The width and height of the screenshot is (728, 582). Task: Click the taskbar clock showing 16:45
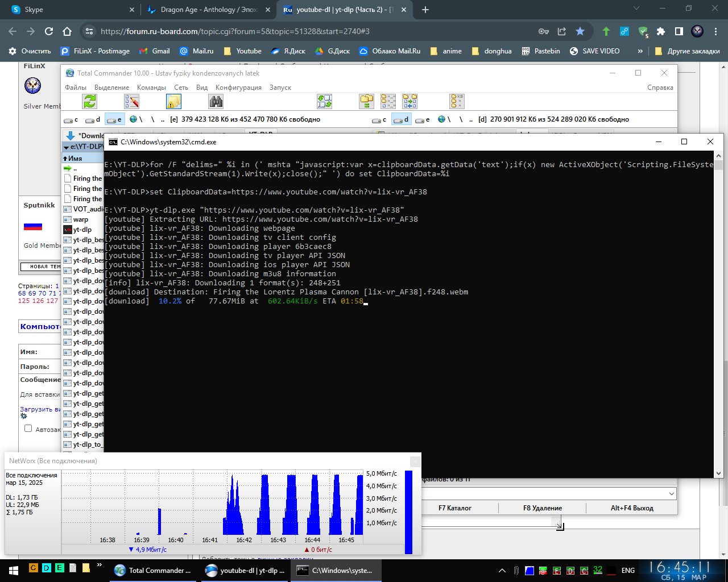680,570
